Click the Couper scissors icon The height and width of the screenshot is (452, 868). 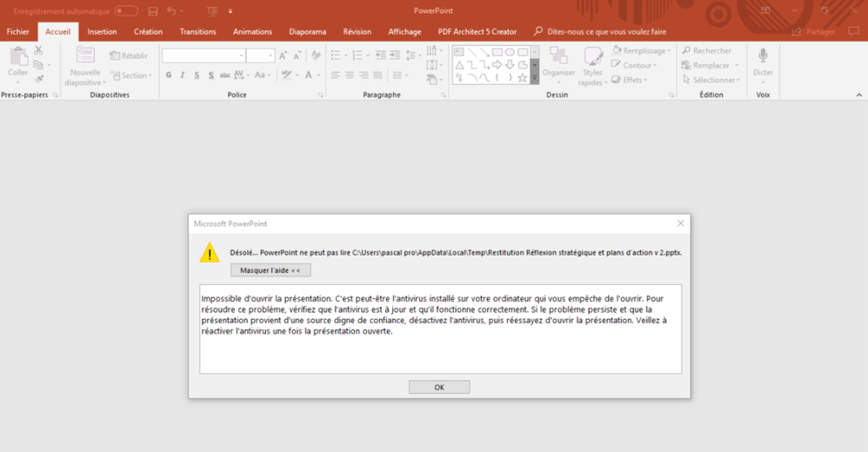tap(39, 51)
